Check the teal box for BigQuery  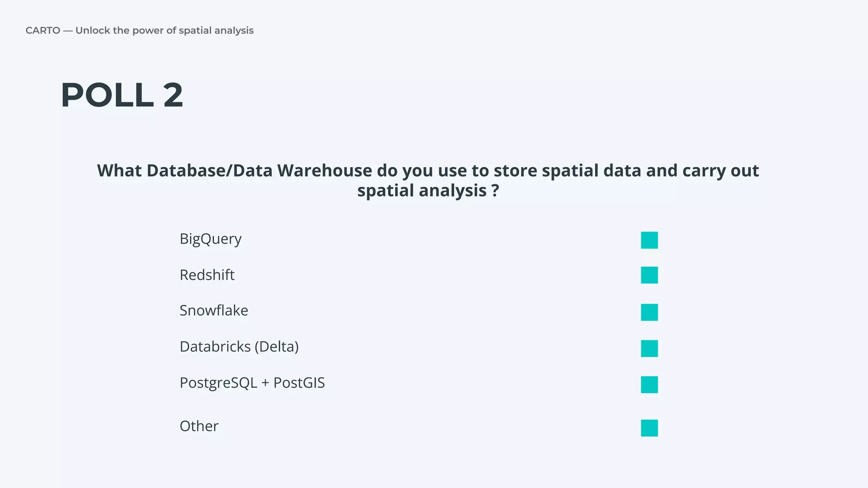[649, 240]
